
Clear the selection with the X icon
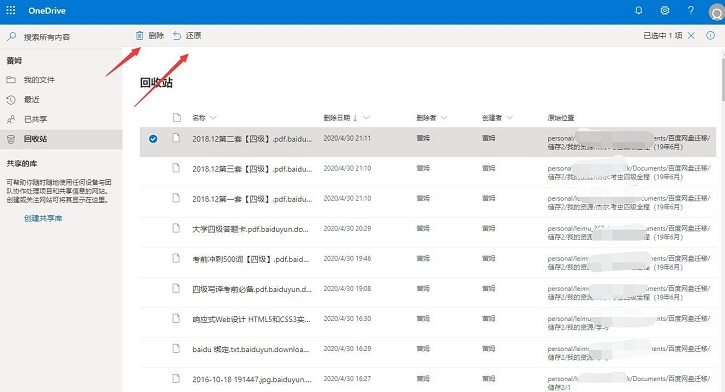(x=691, y=36)
